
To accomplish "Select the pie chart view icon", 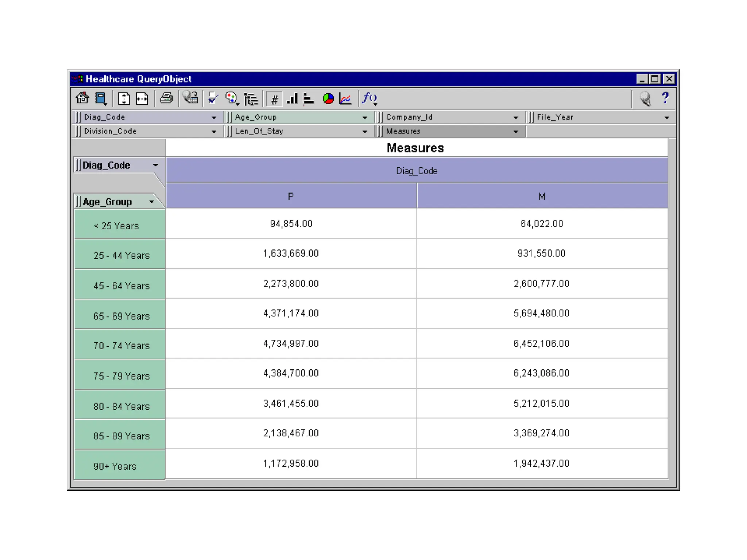I will click(328, 98).
